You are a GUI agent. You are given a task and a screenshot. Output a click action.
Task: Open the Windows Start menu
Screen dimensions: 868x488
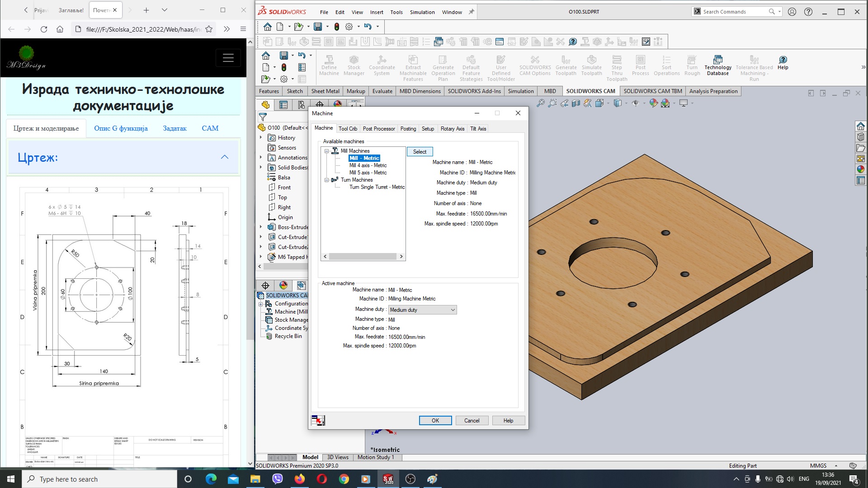point(11,479)
